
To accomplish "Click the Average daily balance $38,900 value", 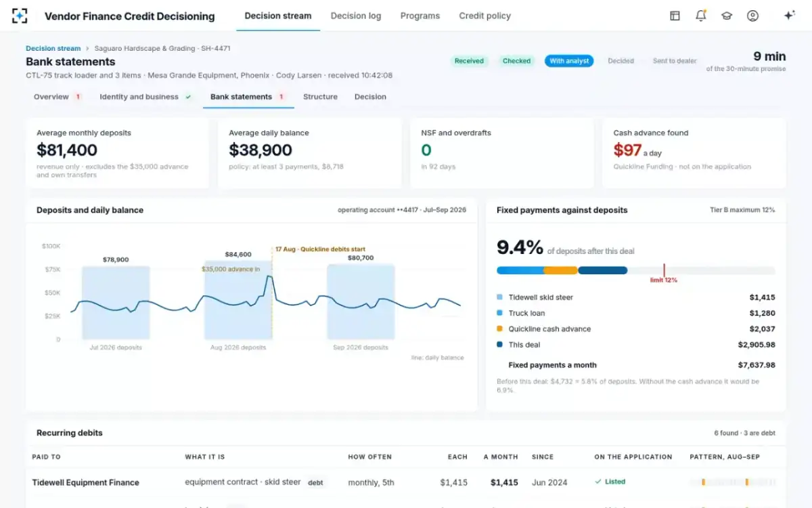I will [261, 150].
